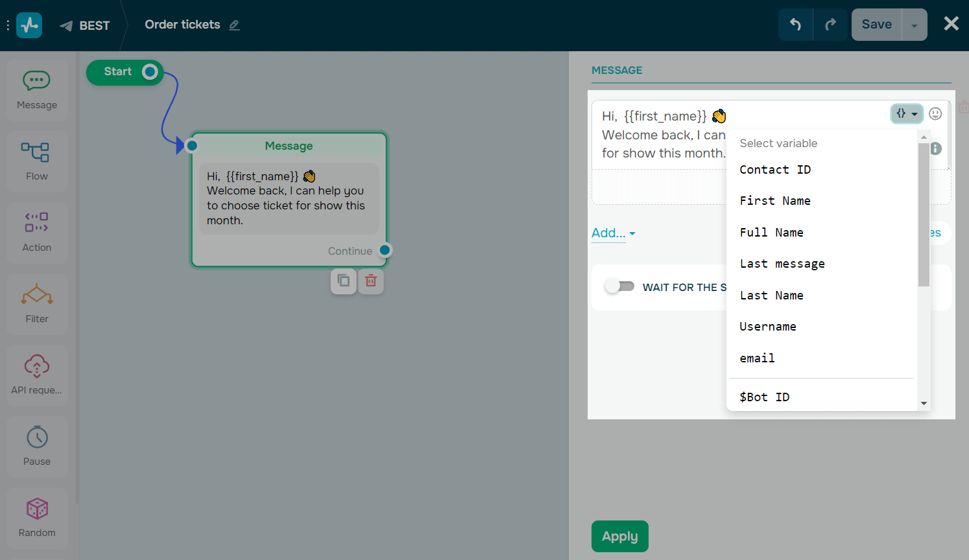This screenshot has height=560, width=969.
Task: Click the BEST bot name
Action: (x=95, y=26)
